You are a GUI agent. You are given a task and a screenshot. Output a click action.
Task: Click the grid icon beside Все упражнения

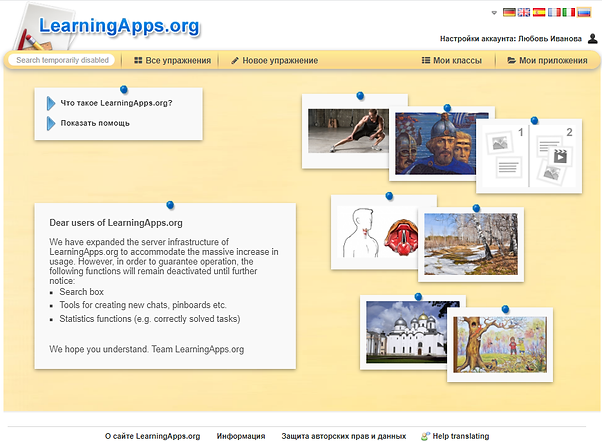[x=138, y=60]
